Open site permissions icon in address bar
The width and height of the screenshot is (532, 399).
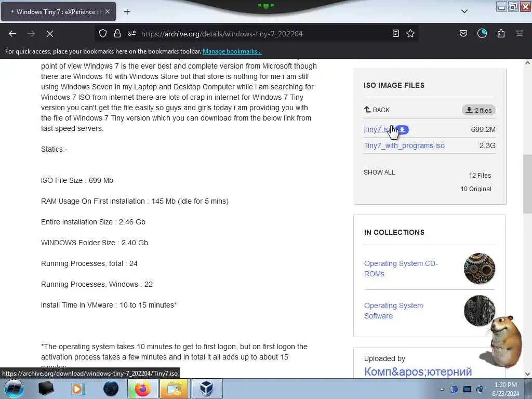(x=132, y=33)
